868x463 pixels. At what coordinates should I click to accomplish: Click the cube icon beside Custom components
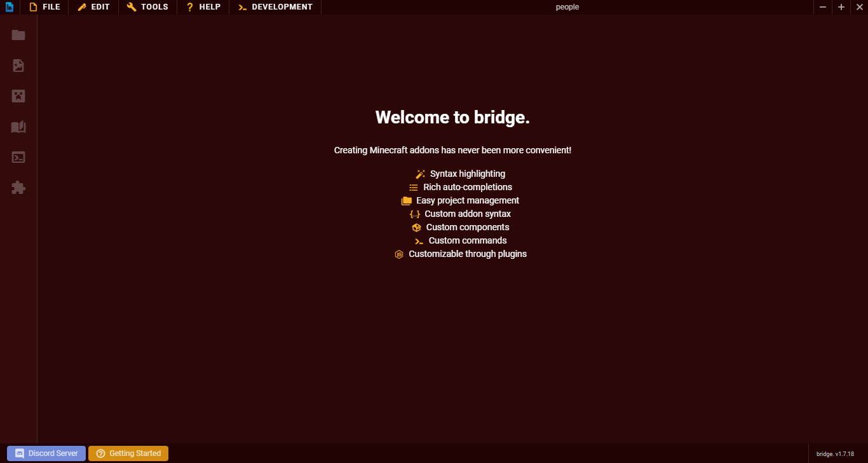[x=417, y=228]
